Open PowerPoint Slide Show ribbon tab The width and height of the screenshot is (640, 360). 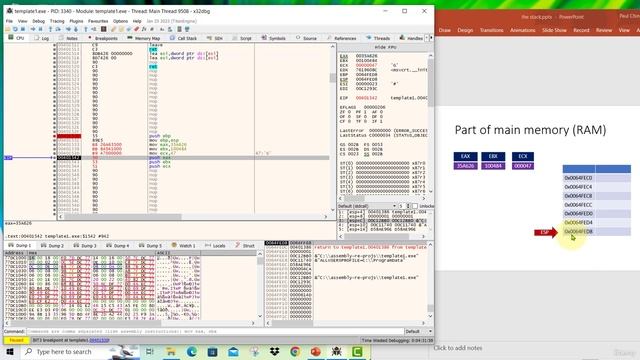[x=554, y=30]
